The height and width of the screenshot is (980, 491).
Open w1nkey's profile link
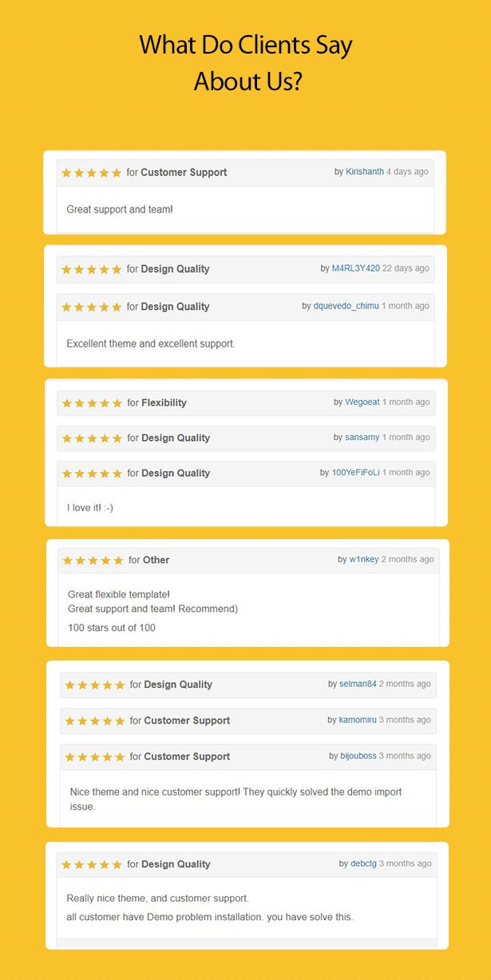click(364, 560)
